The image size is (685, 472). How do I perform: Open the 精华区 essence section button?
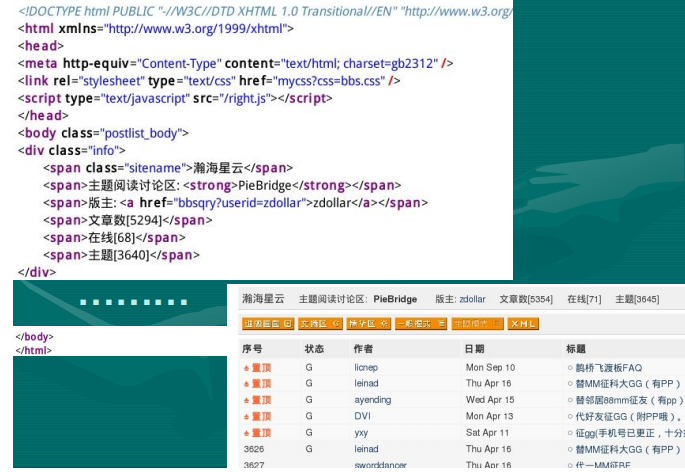point(369,324)
